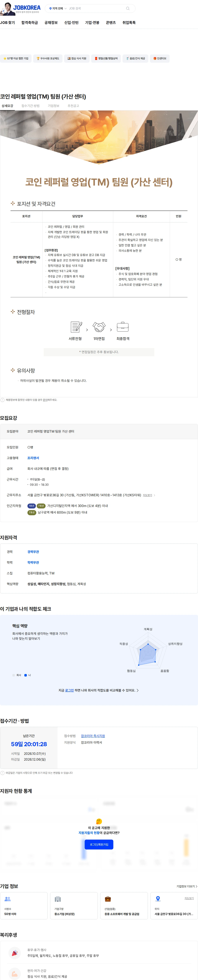Click the 최종합격 briefcase icon
Screen dimensions: 198x980
[123, 327]
